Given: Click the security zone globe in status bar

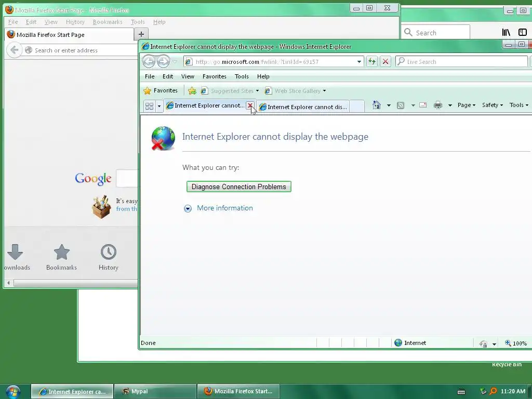Looking at the screenshot, I should pos(398,343).
